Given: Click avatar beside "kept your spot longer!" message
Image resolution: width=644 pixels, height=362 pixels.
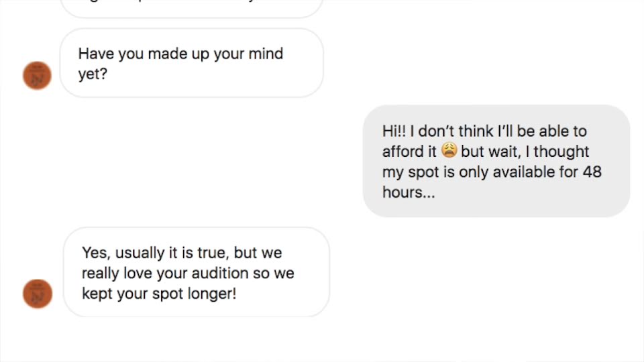Looking at the screenshot, I should point(38,294).
